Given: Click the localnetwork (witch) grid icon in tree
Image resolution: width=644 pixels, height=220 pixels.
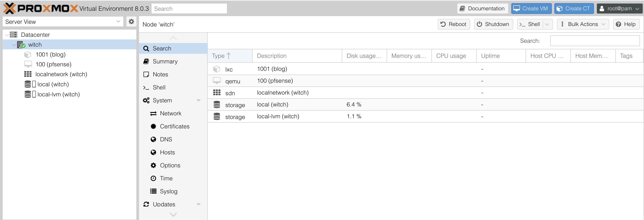Looking at the screenshot, I should point(28,74).
